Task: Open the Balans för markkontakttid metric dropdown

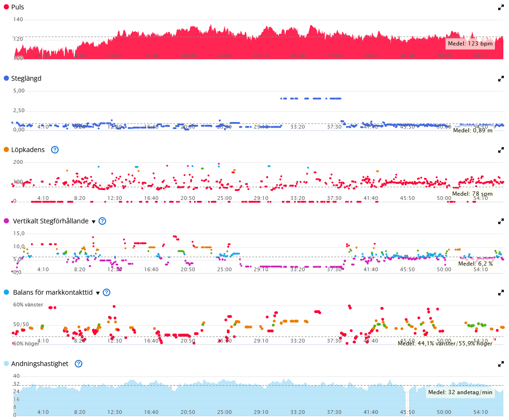Action: coord(98,293)
